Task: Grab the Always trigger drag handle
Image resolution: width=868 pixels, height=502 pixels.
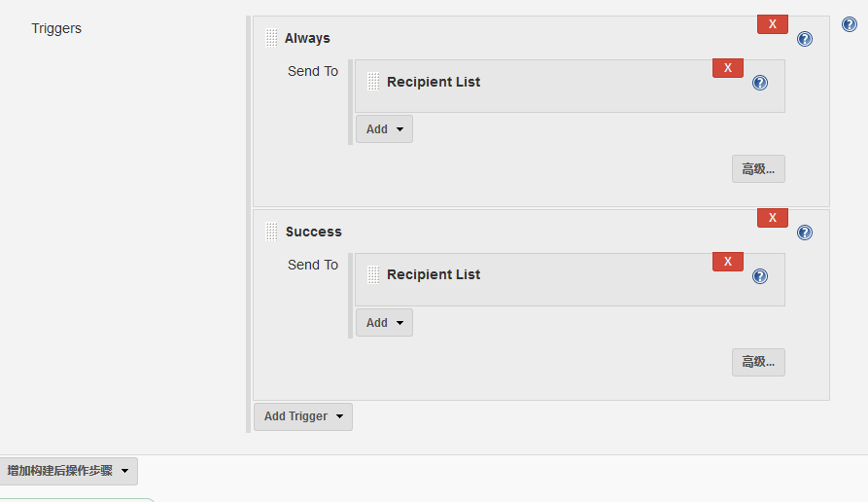Action: (271, 38)
